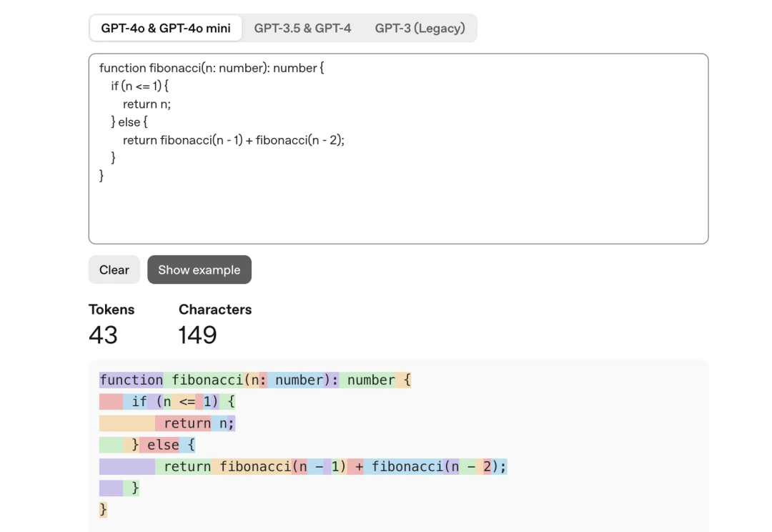This screenshot has width=772, height=532.
Task: Click the highlighted 'function' token
Action: [x=131, y=380]
